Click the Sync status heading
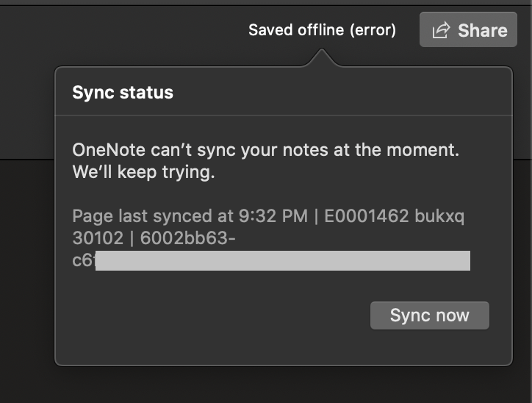 [123, 93]
